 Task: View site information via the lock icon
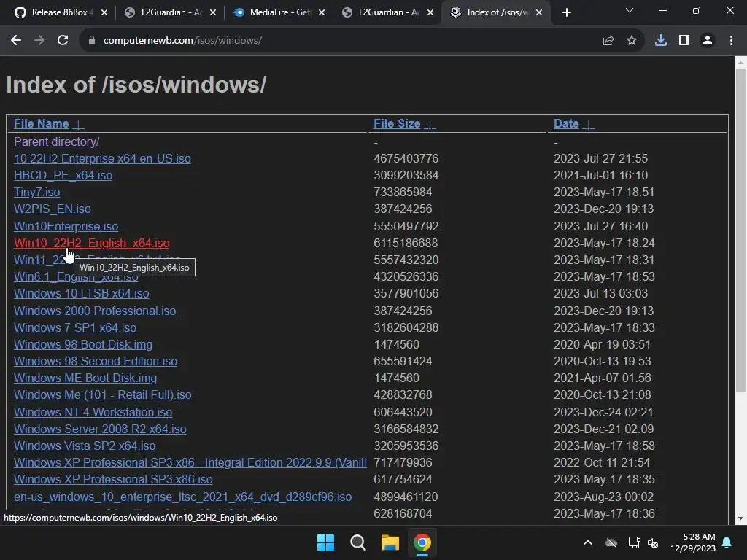click(92, 41)
